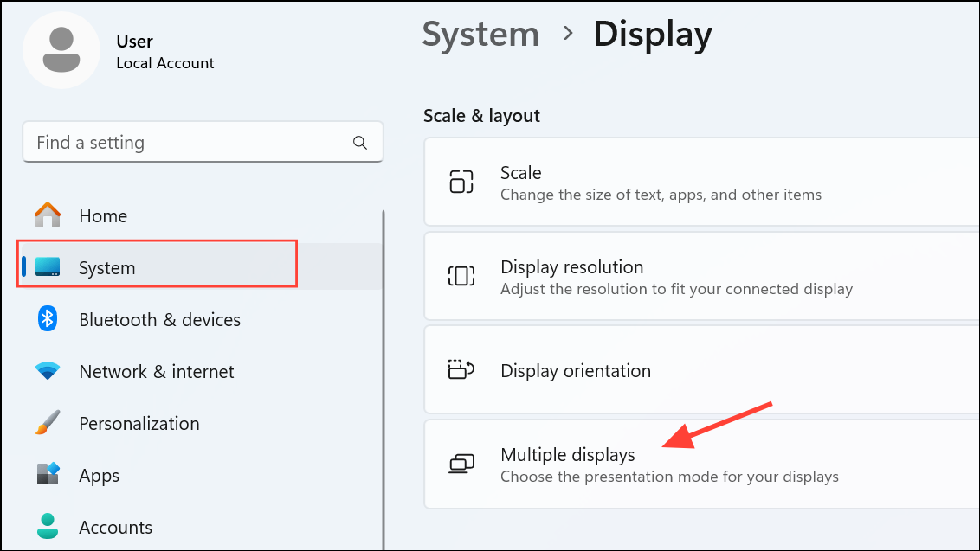The image size is (980, 551).
Task: Click the Display orientation rotate icon
Action: coord(461,370)
